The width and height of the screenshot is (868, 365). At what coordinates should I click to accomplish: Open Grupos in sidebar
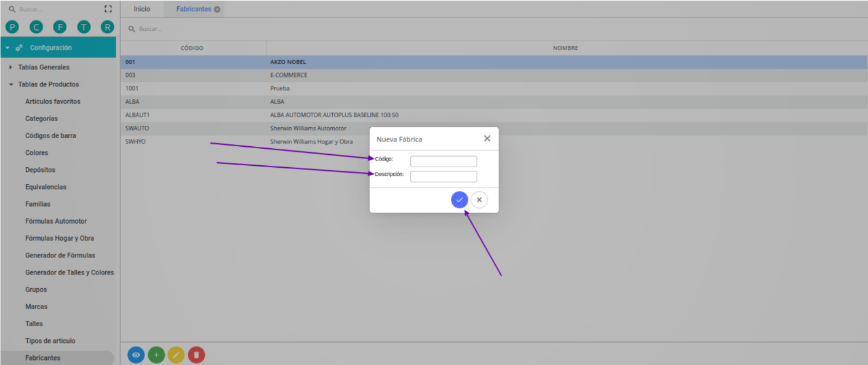click(x=36, y=289)
